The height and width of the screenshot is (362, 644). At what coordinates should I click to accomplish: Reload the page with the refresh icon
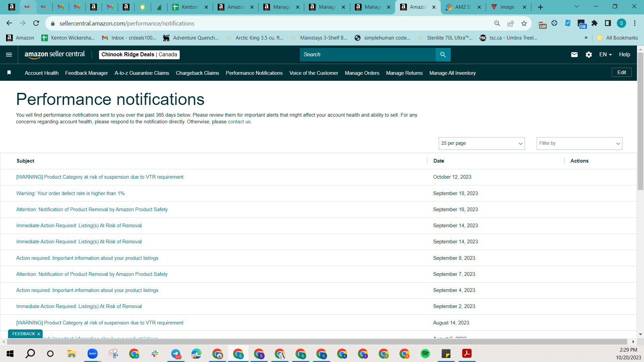pyautogui.click(x=36, y=23)
